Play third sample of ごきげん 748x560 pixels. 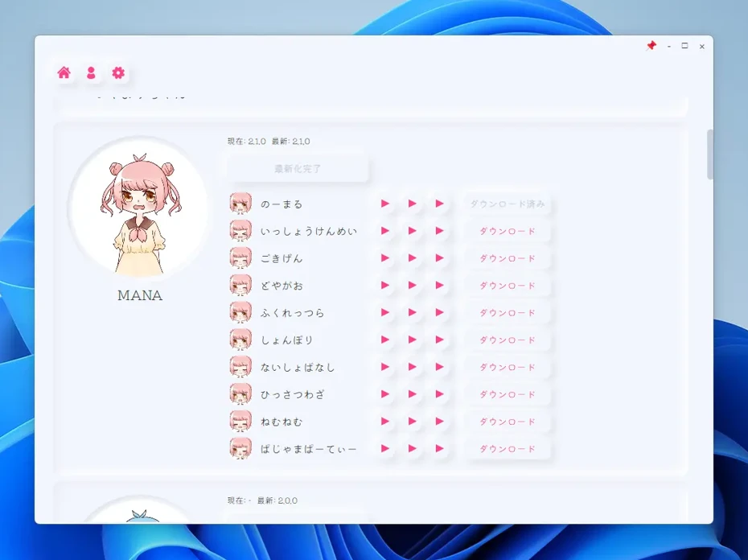click(439, 258)
